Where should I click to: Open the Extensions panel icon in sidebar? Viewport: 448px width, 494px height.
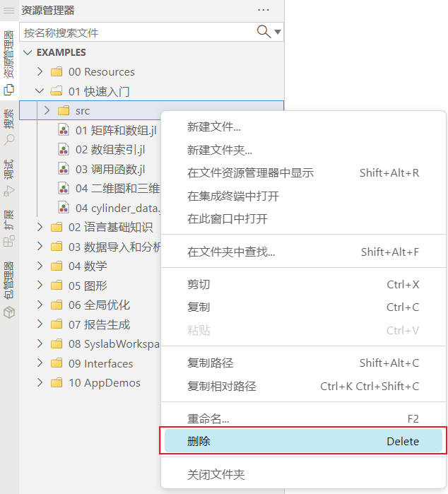9,240
